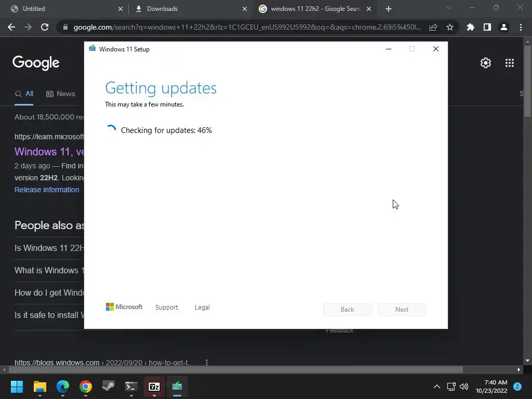Open Chrome profile avatar
The height and width of the screenshot is (399, 532).
[x=504, y=27]
